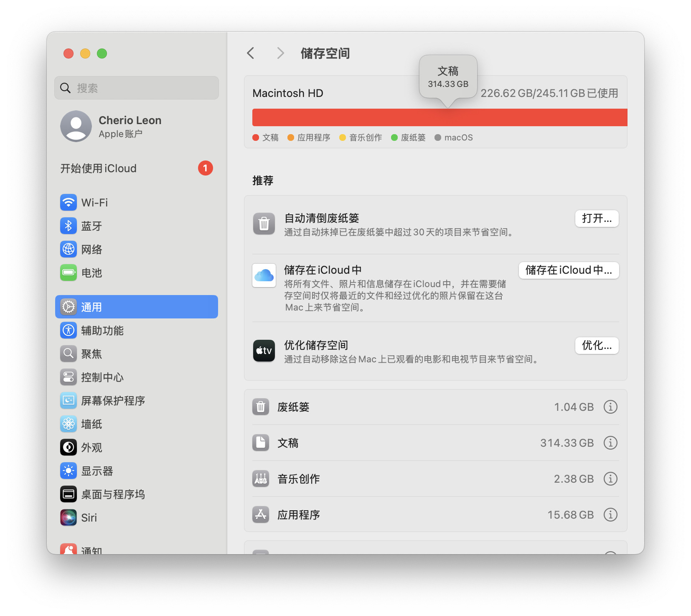Select 控制中心 label in sidebar
Viewport: 691px width, 616px height.
point(102,377)
